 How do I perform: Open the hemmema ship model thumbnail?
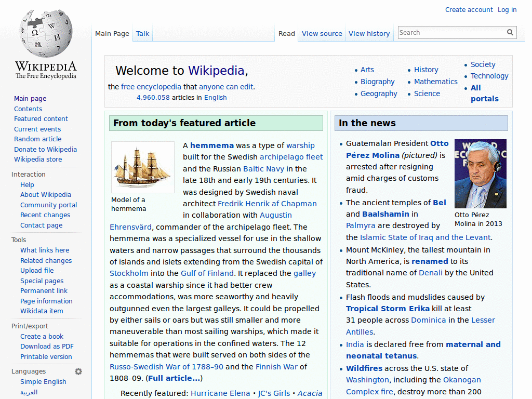(143, 167)
